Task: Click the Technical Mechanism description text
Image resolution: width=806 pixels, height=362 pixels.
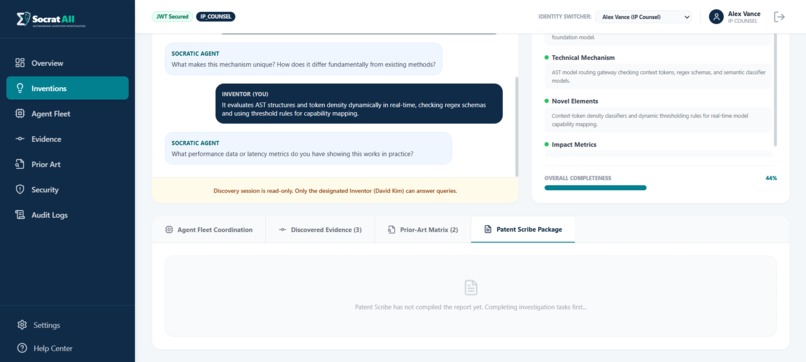Action: coord(658,77)
